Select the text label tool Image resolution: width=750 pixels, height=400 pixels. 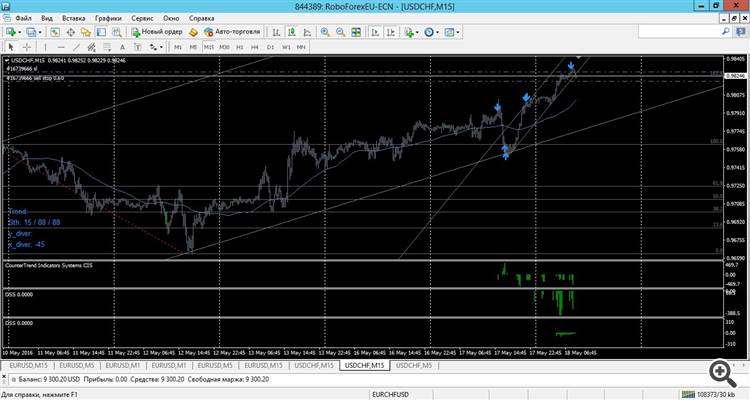pos(138,47)
